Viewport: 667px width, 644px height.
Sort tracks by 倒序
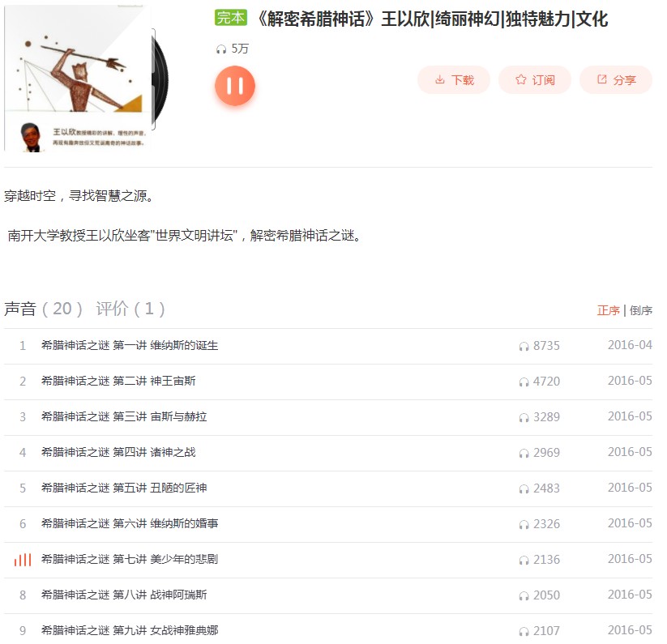(x=640, y=310)
